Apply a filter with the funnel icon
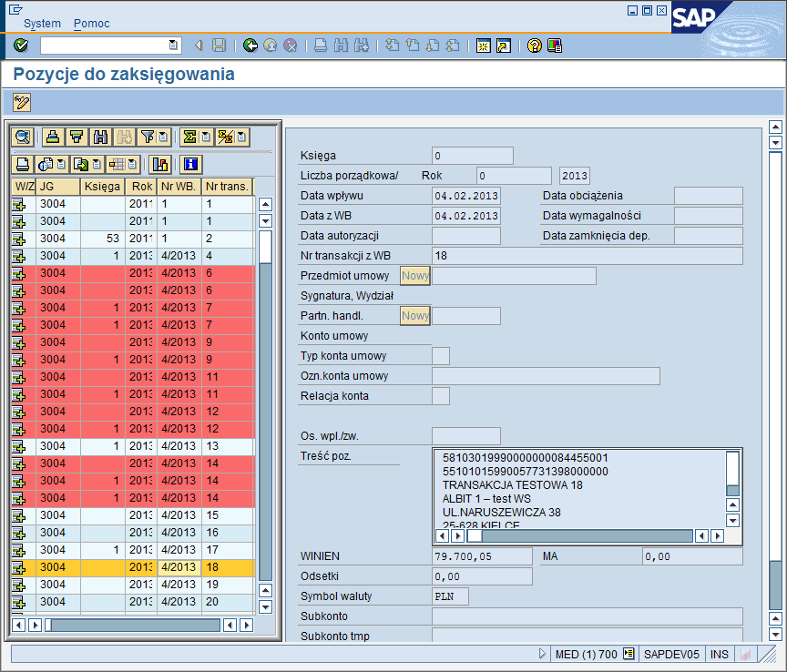 (x=148, y=137)
